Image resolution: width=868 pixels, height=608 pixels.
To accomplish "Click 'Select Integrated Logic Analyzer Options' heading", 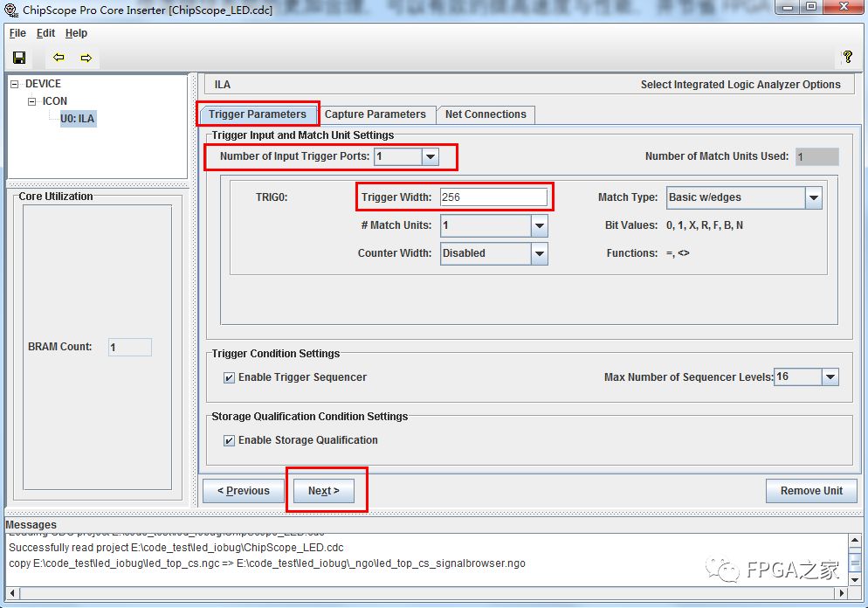I will 741,85.
